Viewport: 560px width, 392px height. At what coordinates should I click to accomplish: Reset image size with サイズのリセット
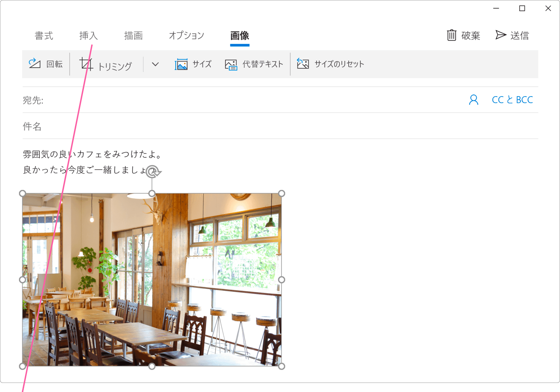point(330,64)
